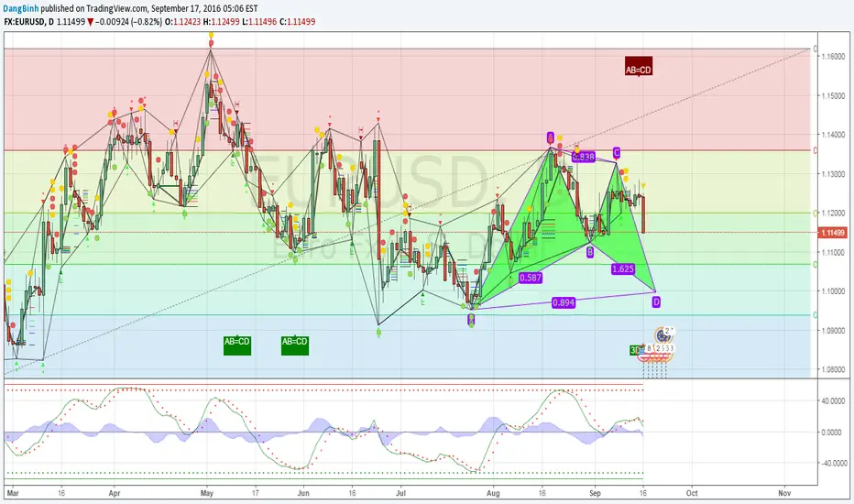This screenshot has width=854, height=504.
Task: Click the May label on time axis
Action: [206, 493]
